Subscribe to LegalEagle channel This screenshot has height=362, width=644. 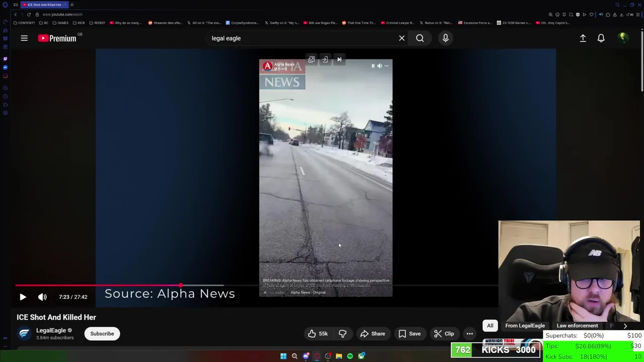point(102,334)
